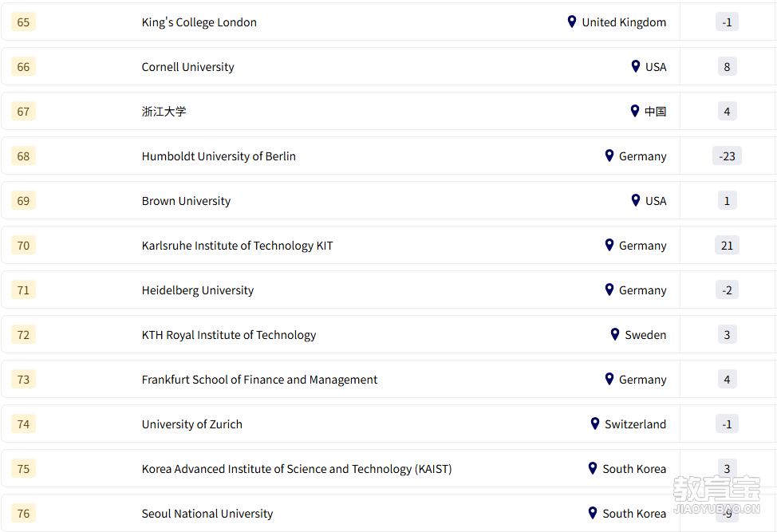Open Frankfurt School of Finance and Management
This screenshot has height=532, width=777.
tap(259, 380)
